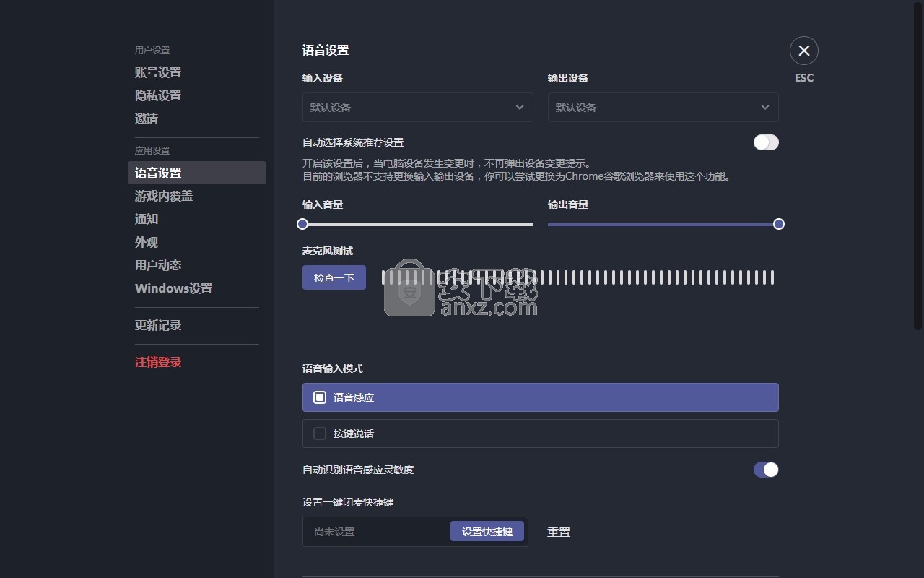This screenshot has width=924, height=578.
Task: Click the microphone test level meter
Action: [x=577, y=277]
